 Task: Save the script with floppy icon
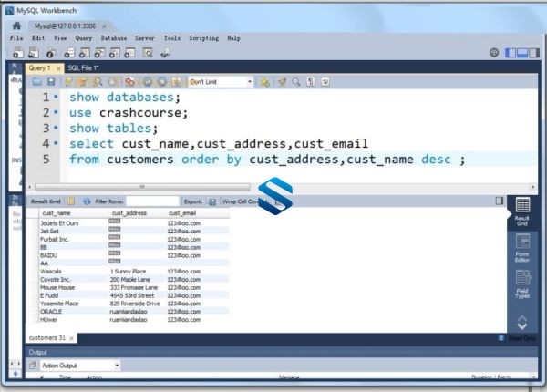(51, 82)
